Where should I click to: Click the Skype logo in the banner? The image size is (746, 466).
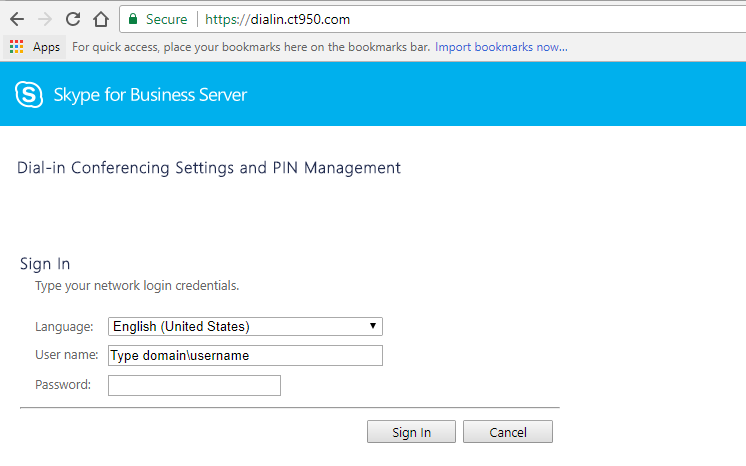(29, 94)
